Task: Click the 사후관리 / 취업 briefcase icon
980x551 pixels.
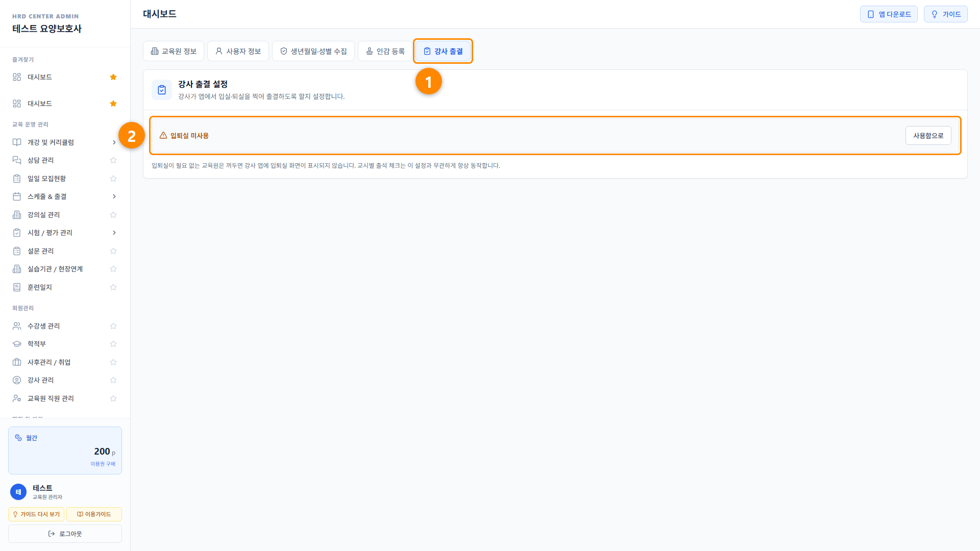Action: pos(17,362)
